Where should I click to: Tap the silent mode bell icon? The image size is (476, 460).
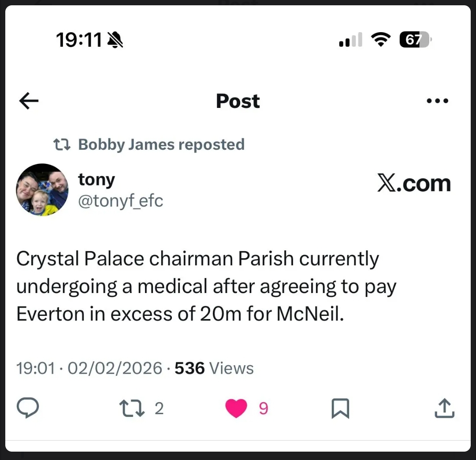(x=115, y=41)
